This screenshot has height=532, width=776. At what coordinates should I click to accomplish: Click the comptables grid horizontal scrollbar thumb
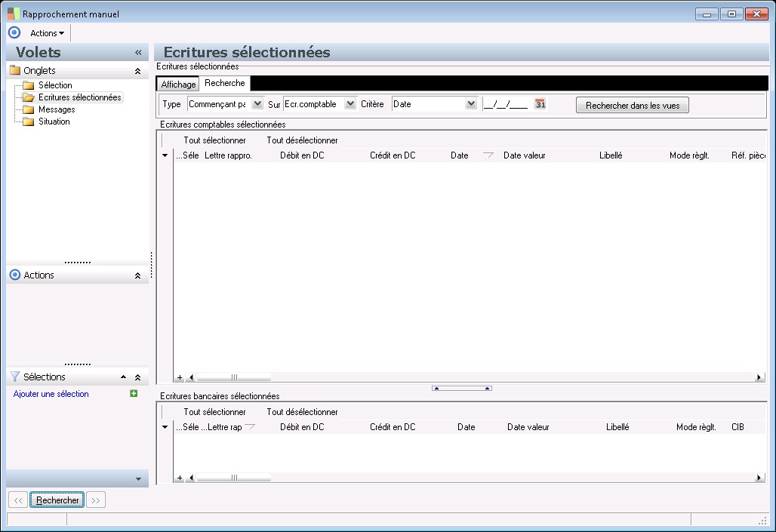[234, 377]
